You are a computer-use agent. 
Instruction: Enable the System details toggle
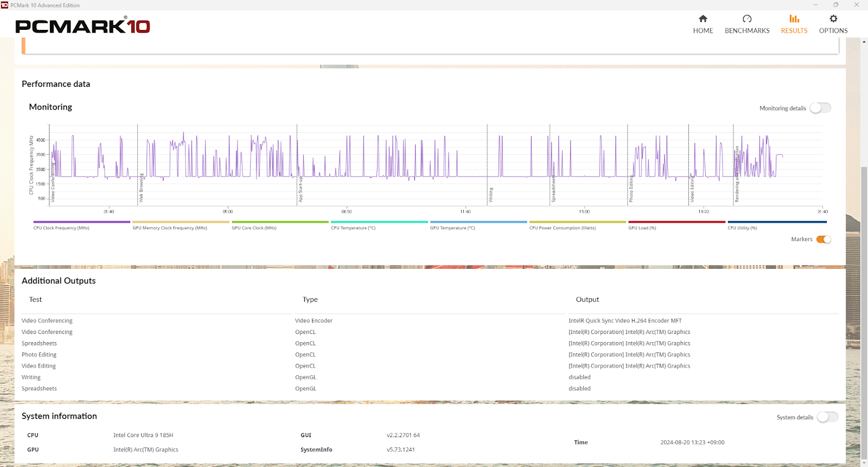click(827, 417)
